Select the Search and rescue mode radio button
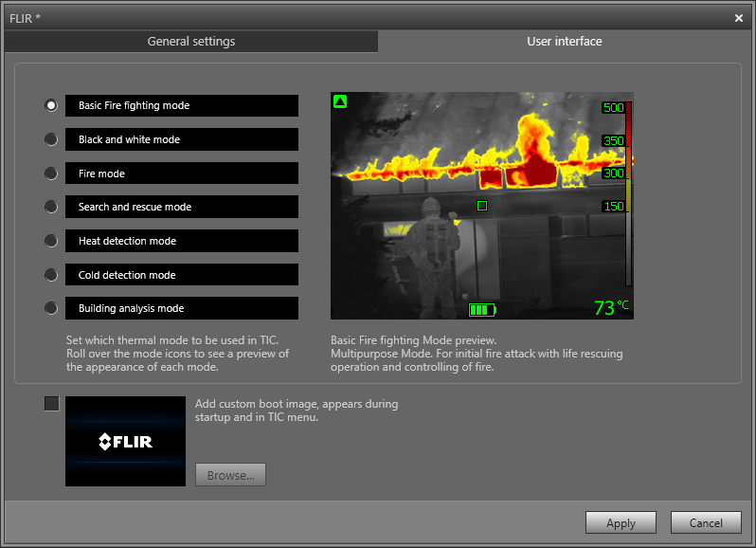 (51, 207)
